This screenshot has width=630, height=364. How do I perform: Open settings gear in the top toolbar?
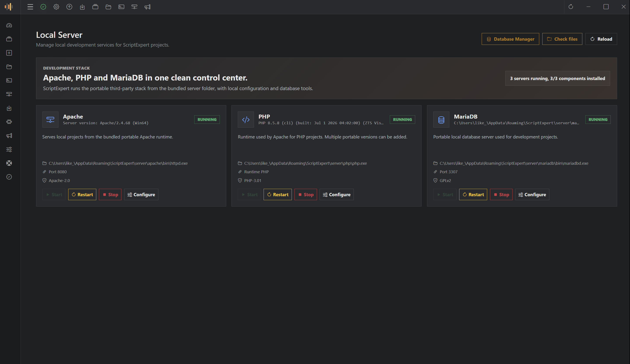[x=56, y=7]
